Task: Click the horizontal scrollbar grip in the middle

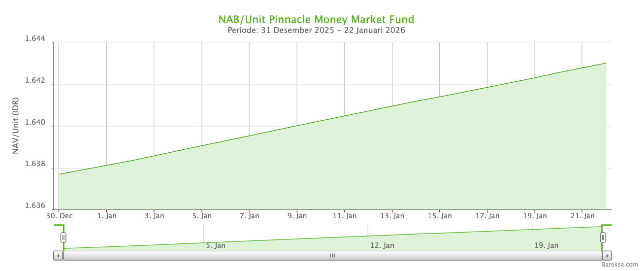Action: point(332,256)
